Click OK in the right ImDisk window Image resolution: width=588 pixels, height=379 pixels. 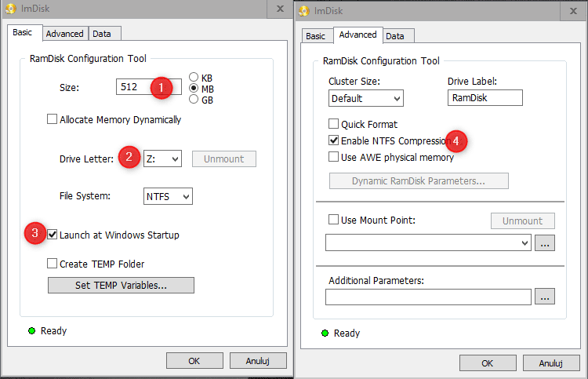coord(488,363)
